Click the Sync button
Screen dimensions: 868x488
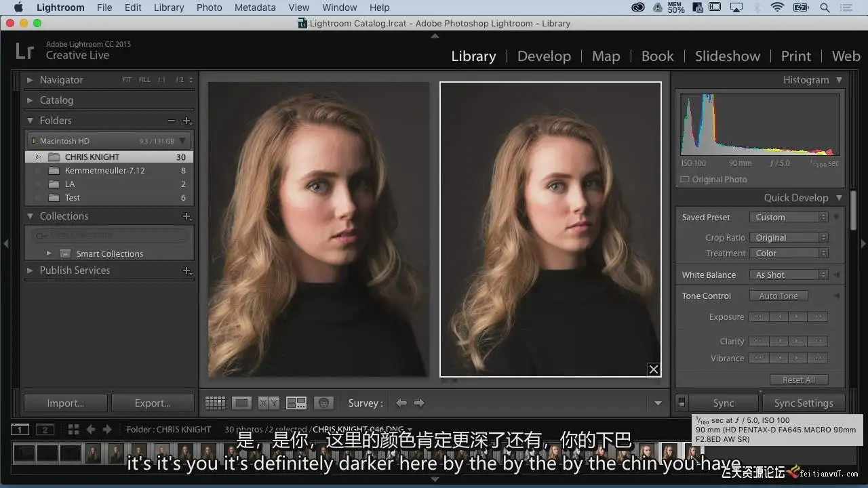(724, 403)
